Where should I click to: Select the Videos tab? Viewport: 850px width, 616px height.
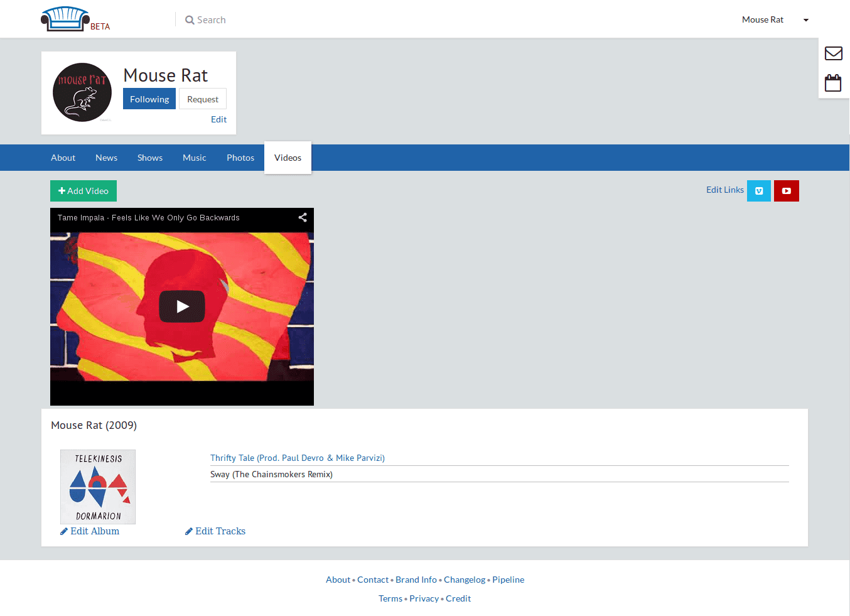tap(288, 158)
